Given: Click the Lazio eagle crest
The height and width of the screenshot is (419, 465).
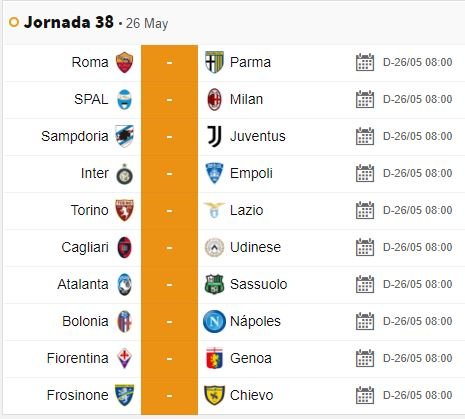Looking at the screenshot, I should coord(214,210).
